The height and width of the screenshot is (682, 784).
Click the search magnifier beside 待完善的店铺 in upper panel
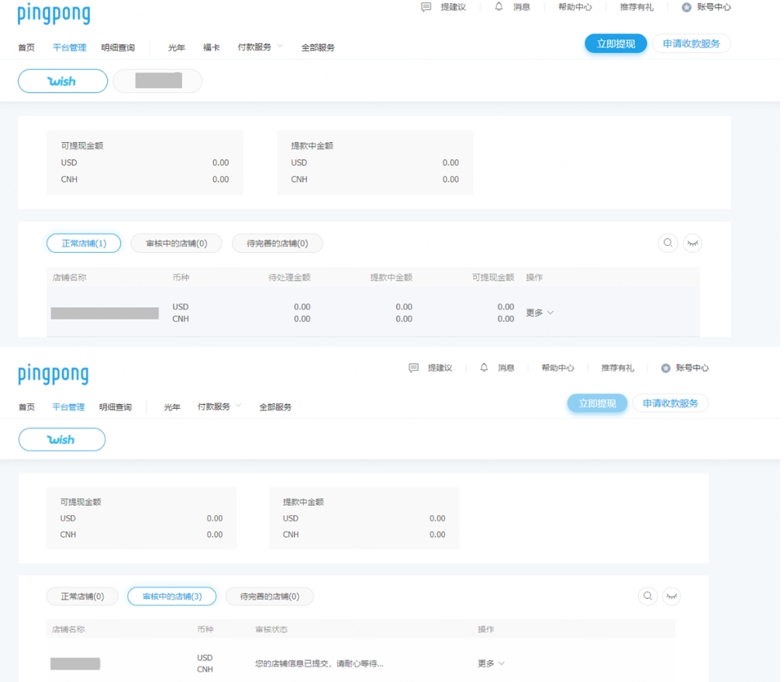point(667,243)
